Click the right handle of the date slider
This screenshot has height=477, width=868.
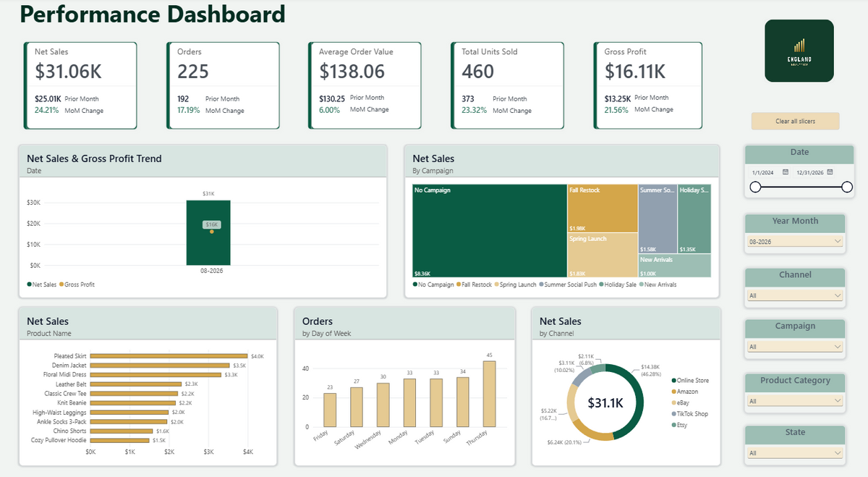point(847,187)
